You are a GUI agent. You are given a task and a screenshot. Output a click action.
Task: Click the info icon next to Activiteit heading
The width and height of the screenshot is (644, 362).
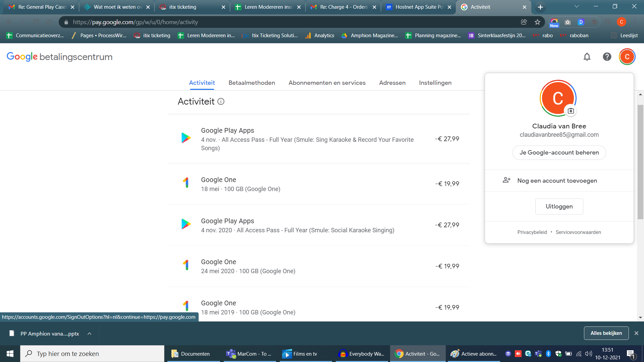tap(221, 101)
